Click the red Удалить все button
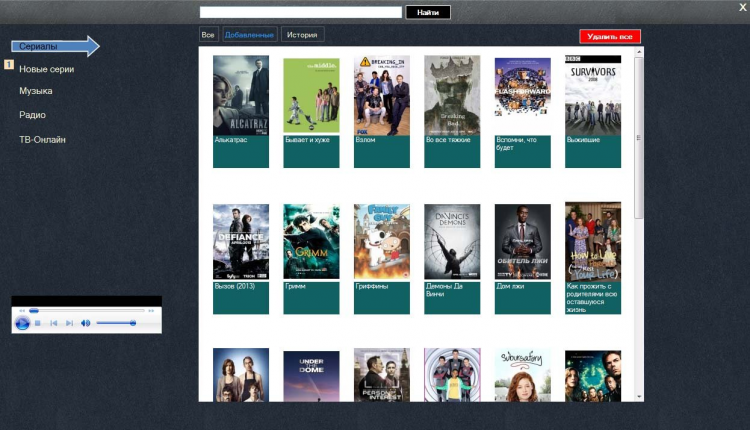 coord(610,36)
